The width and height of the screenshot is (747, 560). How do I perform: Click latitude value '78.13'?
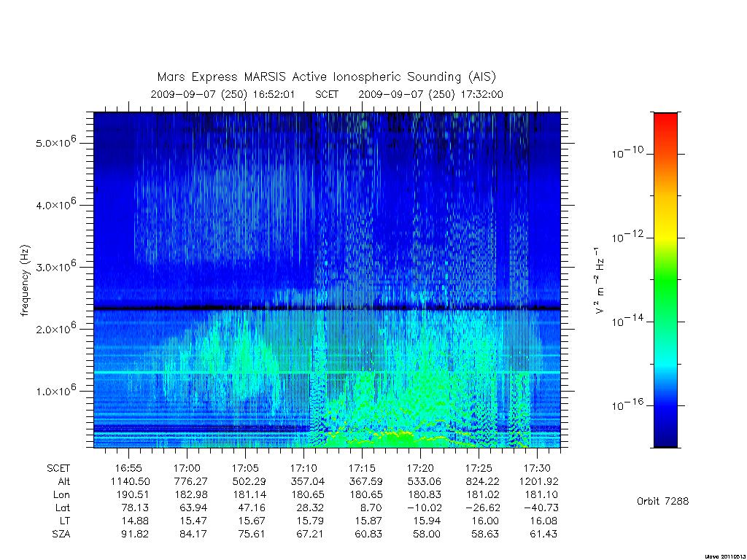tap(135, 508)
